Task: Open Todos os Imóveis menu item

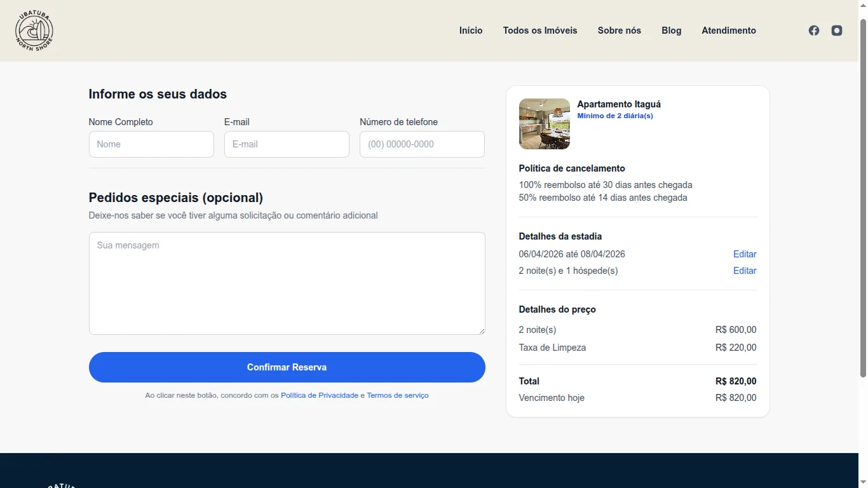Action: point(540,30)
